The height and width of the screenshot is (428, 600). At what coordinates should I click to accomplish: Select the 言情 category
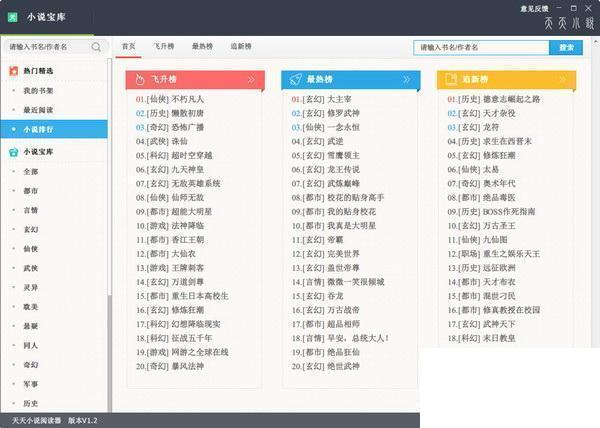tap(31, 210)
